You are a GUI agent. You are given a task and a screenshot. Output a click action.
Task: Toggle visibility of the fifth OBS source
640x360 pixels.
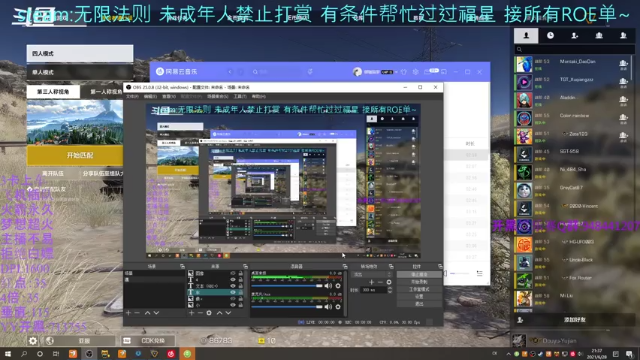click(233, 298)
